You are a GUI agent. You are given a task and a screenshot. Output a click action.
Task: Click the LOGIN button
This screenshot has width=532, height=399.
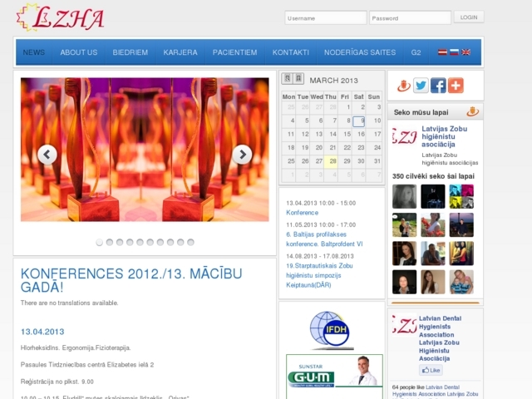click(x=469, y=17)
